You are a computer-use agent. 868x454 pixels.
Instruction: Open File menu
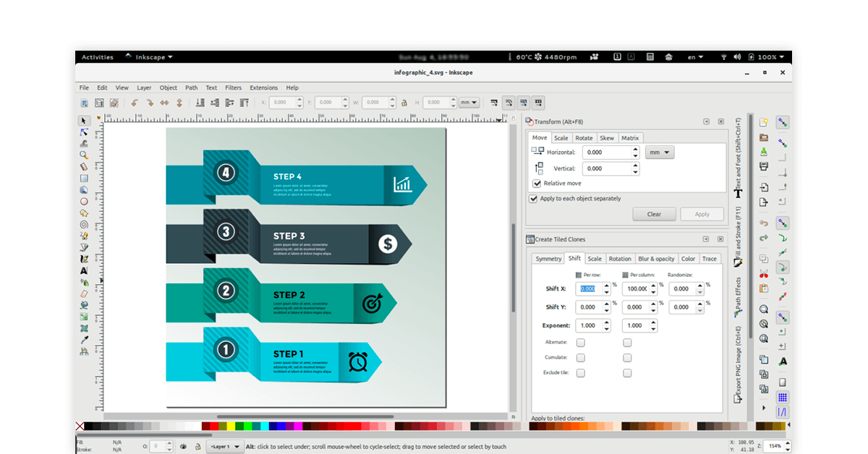pyautogui.click(x=85, y=87)
